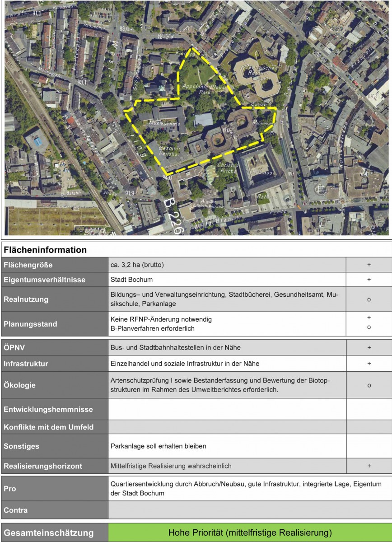Click the plus rating beside Realisierungshorizont
392x542 pixels.
pyautogui.click(x=369, y=466)
